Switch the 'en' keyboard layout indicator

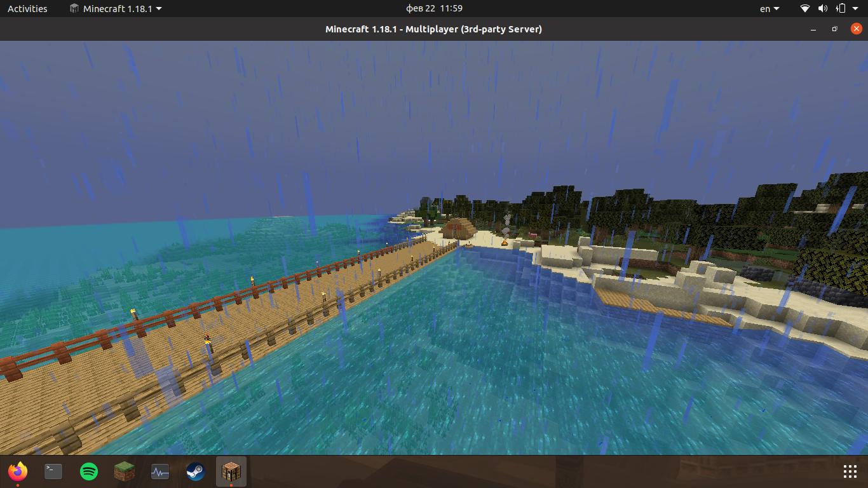point(770,8)
